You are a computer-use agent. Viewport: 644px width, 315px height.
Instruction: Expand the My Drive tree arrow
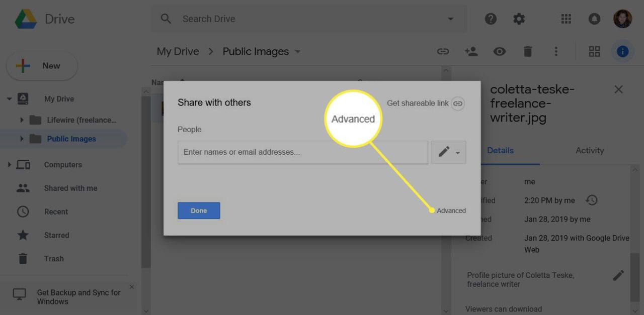[x=9, y=99]
